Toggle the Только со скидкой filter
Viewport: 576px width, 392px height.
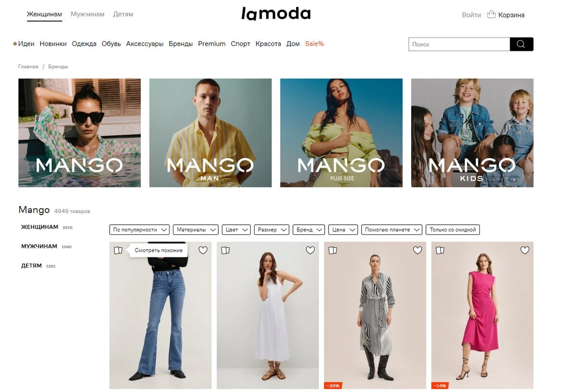(x=453, y=230)
